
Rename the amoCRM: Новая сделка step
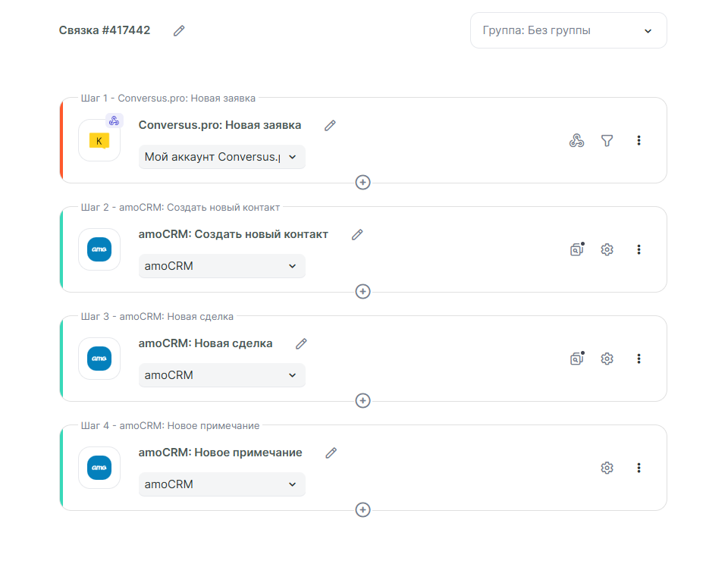pos(301,344)
